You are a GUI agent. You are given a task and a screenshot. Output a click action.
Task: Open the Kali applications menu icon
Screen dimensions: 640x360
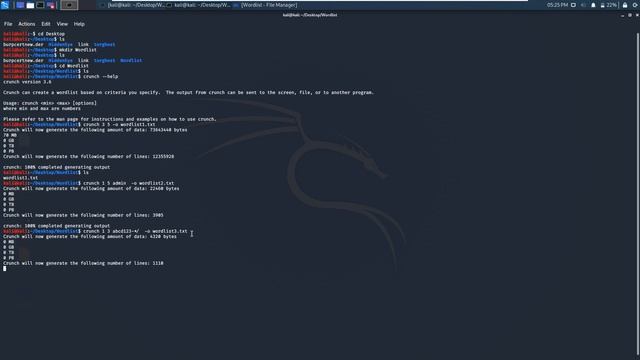click(x=5, y=5)
